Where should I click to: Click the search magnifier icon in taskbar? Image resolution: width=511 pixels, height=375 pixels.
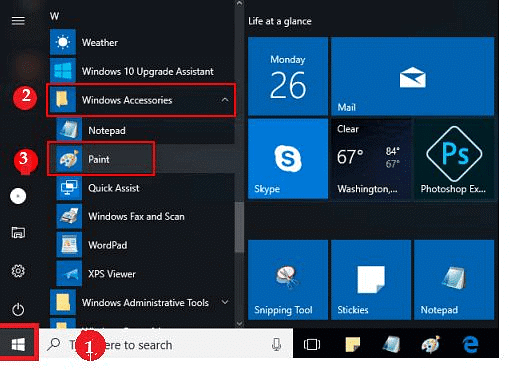click(53, 344)
